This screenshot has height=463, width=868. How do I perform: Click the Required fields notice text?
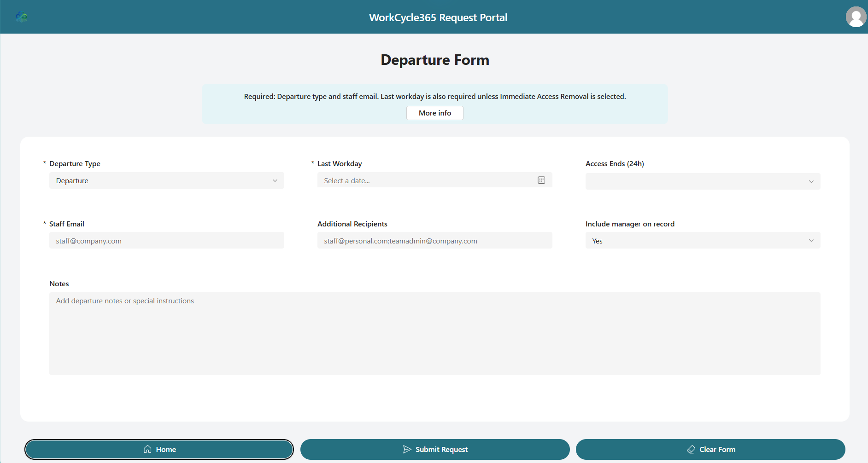[x=435, y=97]
